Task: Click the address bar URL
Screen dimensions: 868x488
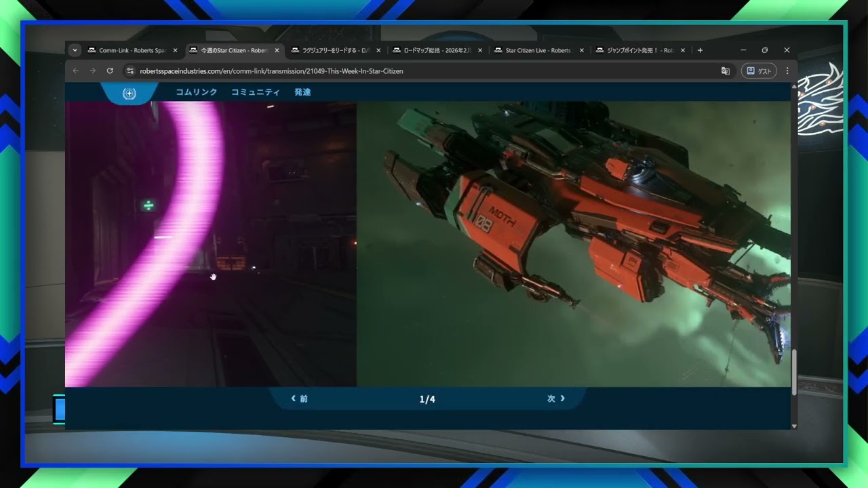Action: 271,70
